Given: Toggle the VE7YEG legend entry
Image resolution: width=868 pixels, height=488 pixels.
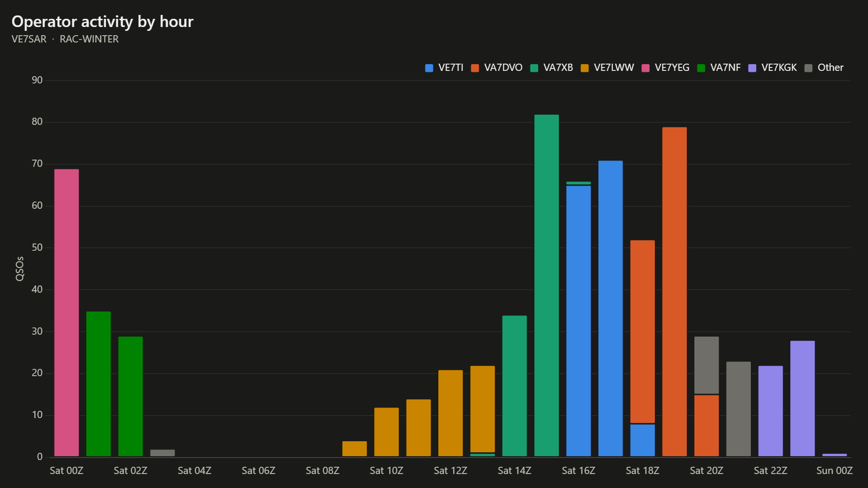Looking at the screenshot, I should point(665,68).
